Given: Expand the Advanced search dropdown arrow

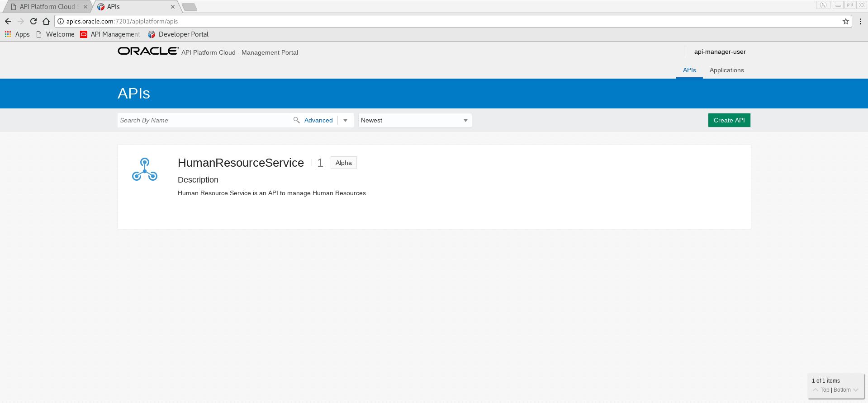Looking at the screenshot, I should [345, 121].
